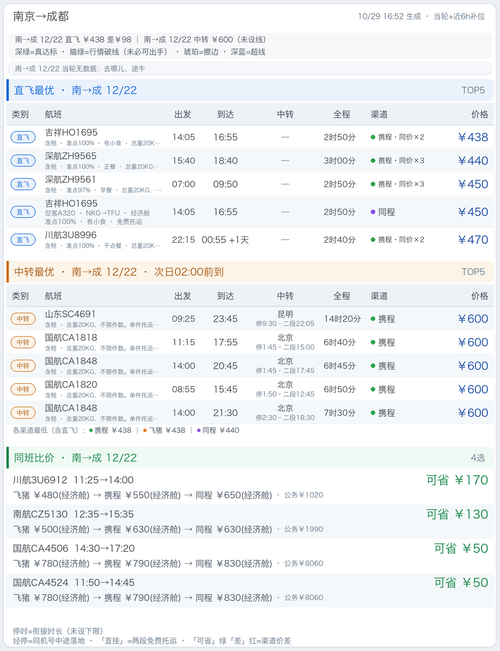Click the 中转 badge beside 山东SC4691
500x651 pixels.
(23, 319)
